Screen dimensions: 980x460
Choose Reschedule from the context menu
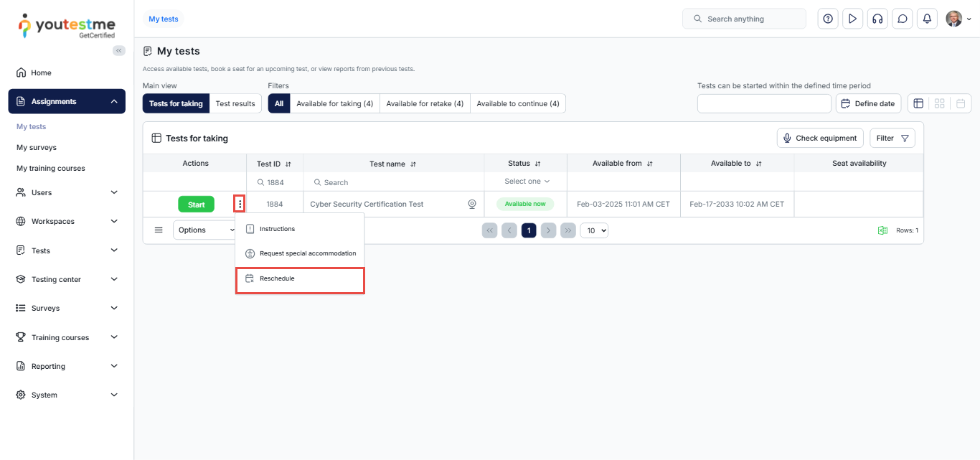tap(299, 278)
